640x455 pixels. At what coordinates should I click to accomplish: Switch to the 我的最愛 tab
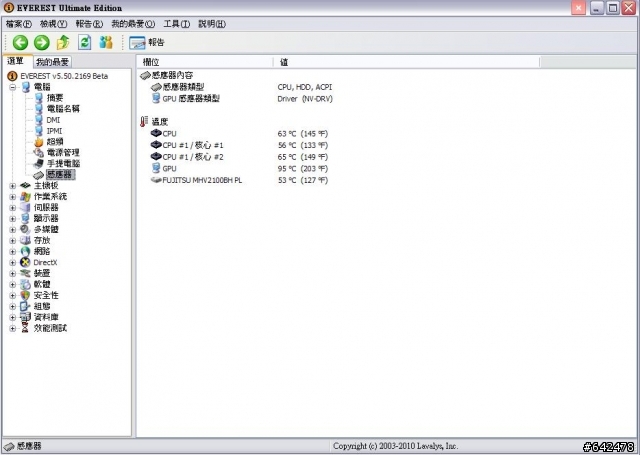52,62
